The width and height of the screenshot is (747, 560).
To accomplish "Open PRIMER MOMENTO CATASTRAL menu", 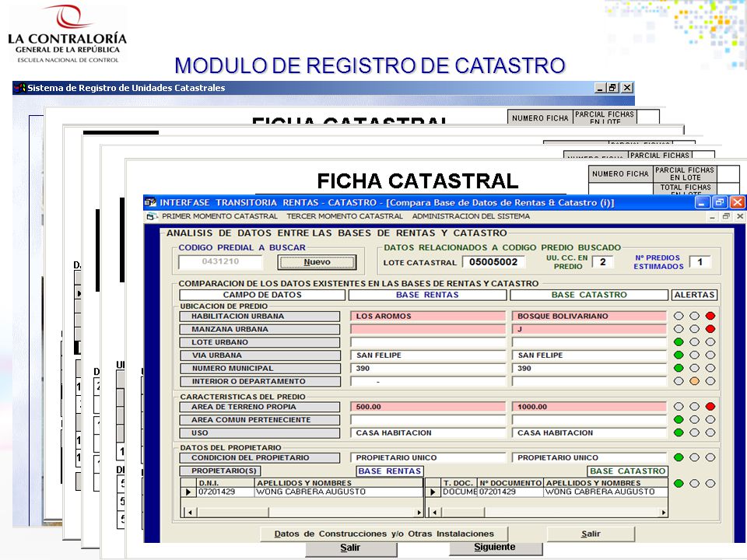I will [x=219, y=216].
